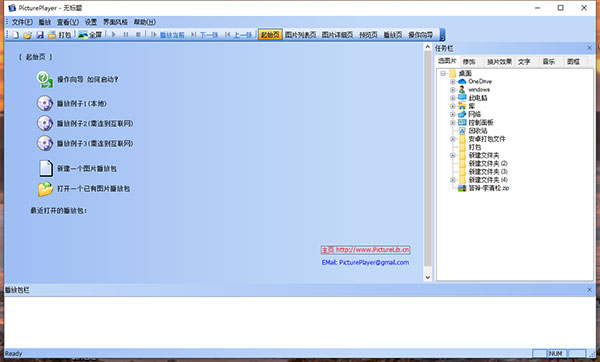Open the 界面风格 menu
The image size is (600, 362).
tap(115, 22)
